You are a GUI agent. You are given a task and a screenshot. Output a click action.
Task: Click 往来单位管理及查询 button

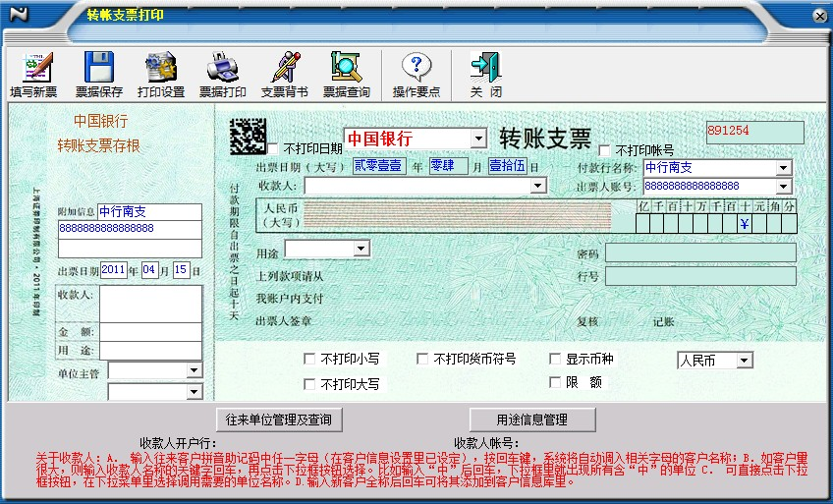point(279,420)
